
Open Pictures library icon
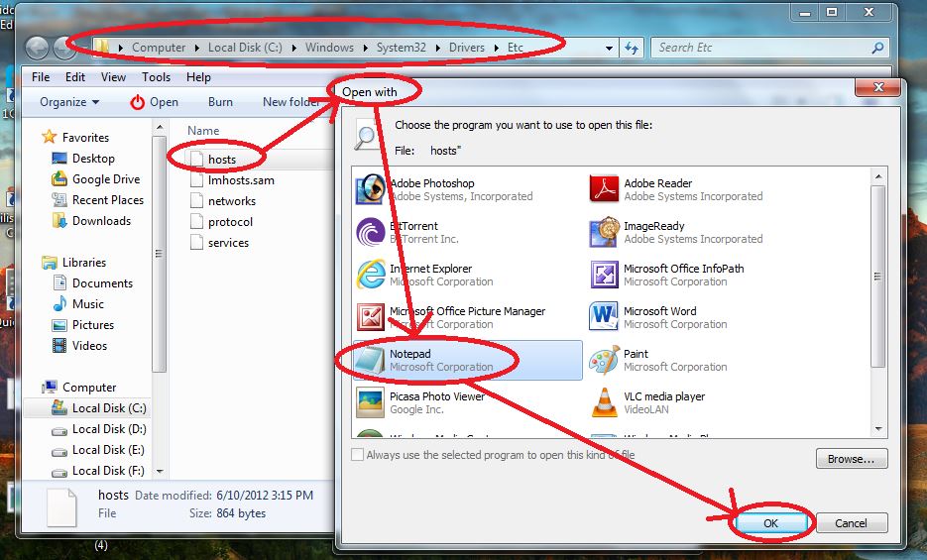[x=59, y=325]
